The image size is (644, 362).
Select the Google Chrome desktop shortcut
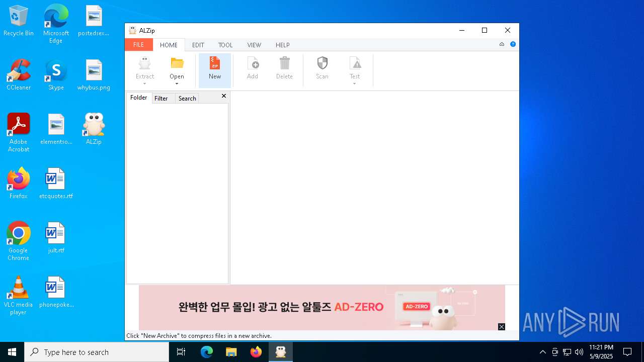tap(19, 241)
